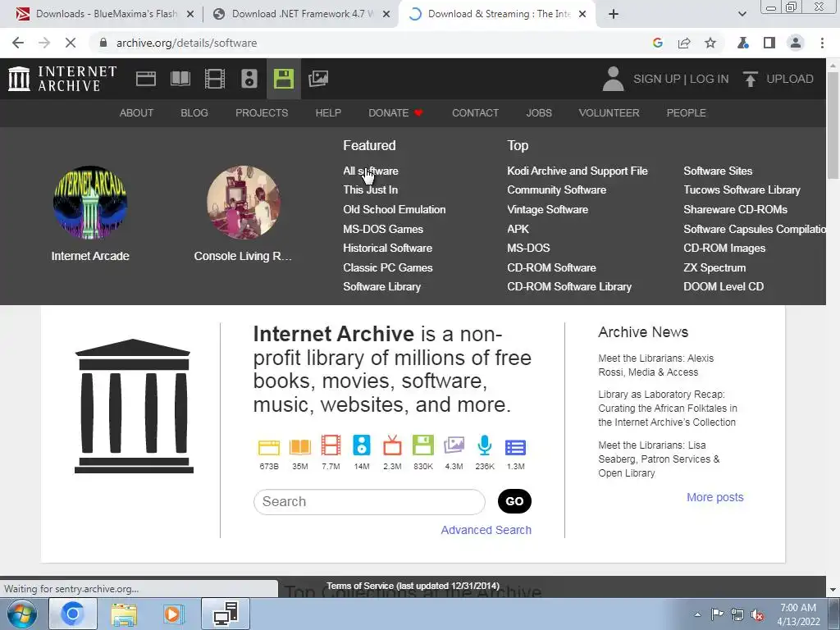Open Advanced Search link
This screenshot has width=840, height=630.
click(x=486, y=530)
